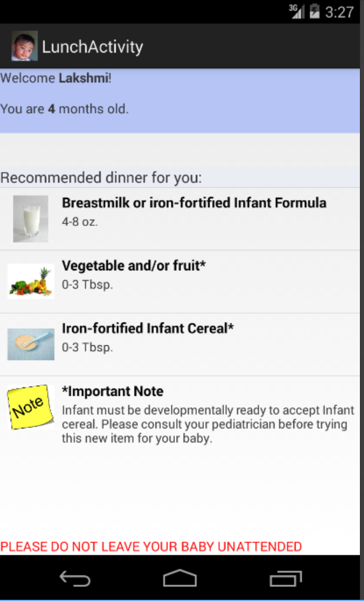Tap the infant cereal bowl image

pos(31,344)
